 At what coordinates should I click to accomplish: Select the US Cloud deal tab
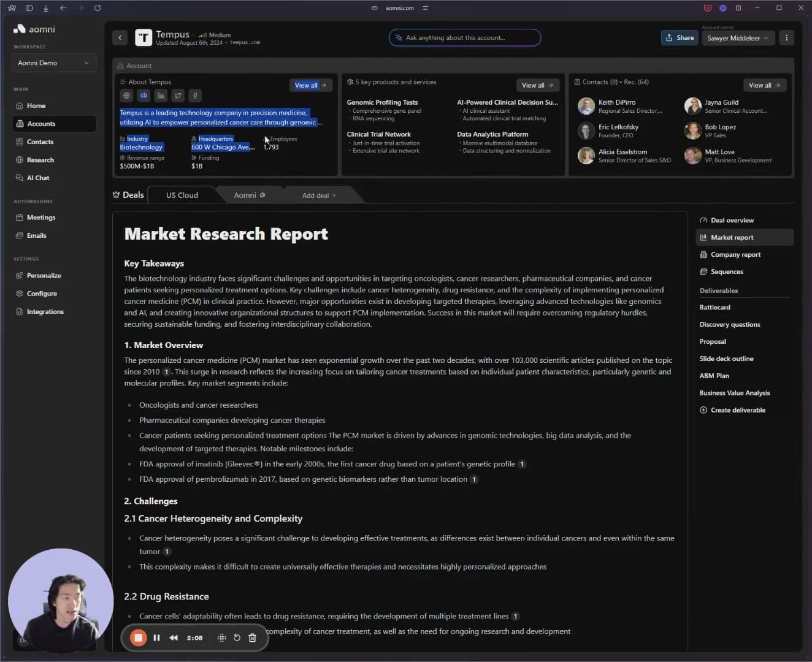point(182,196)
